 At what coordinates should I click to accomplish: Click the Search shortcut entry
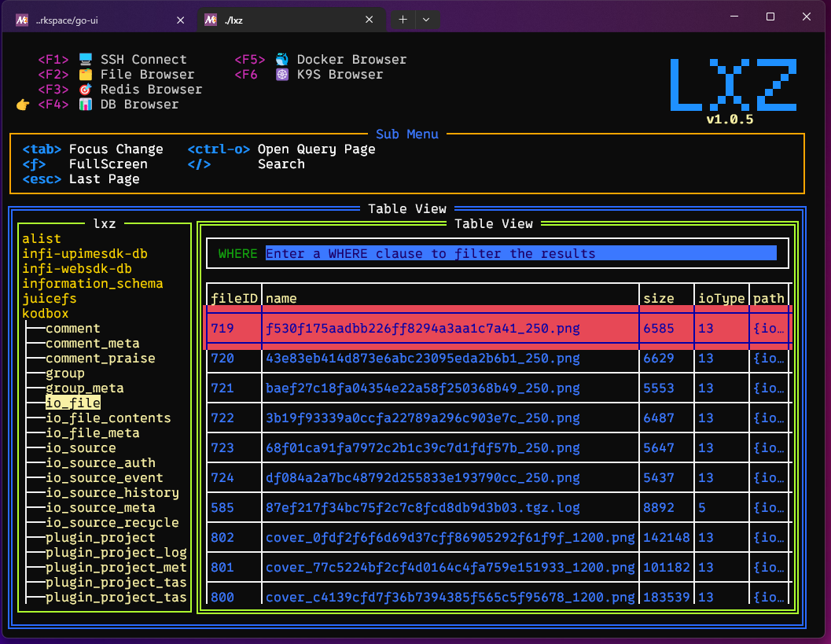246,164
